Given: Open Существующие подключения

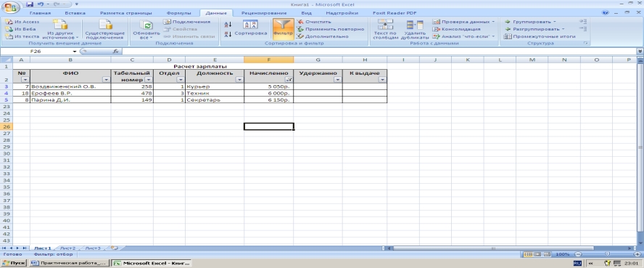Looking at the screenshot, I should click(104, 29).
